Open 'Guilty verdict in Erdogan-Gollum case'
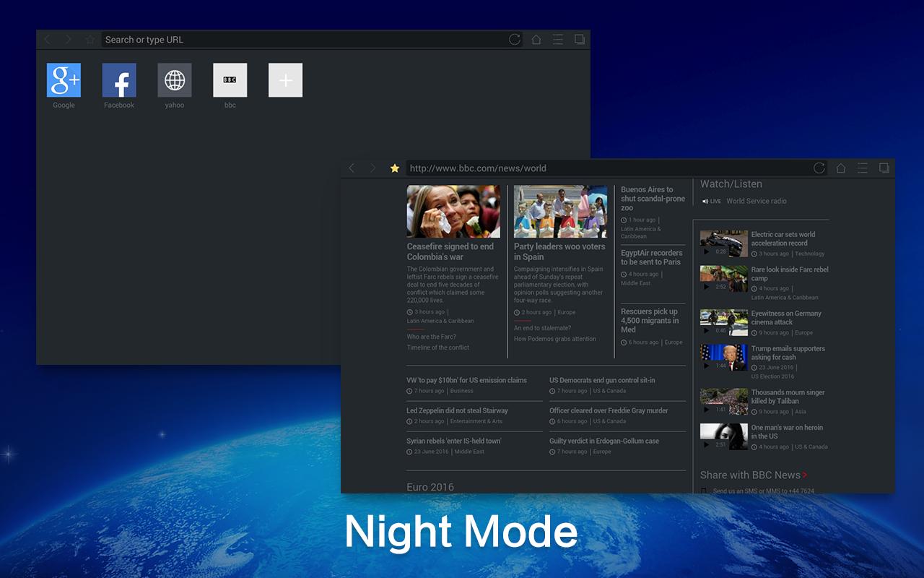924x578 pixels. click(604, 441)
